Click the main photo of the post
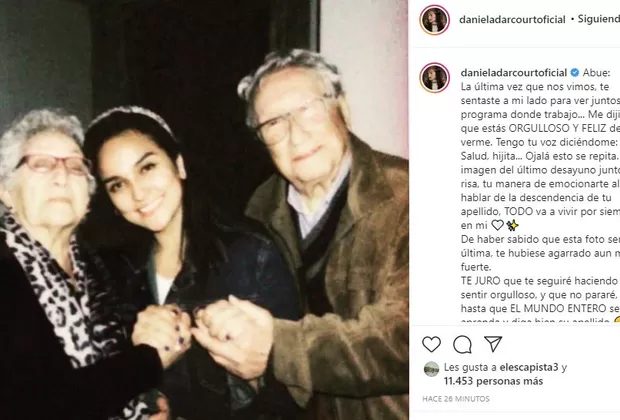The image size is (620, 420). click(204, 210)
